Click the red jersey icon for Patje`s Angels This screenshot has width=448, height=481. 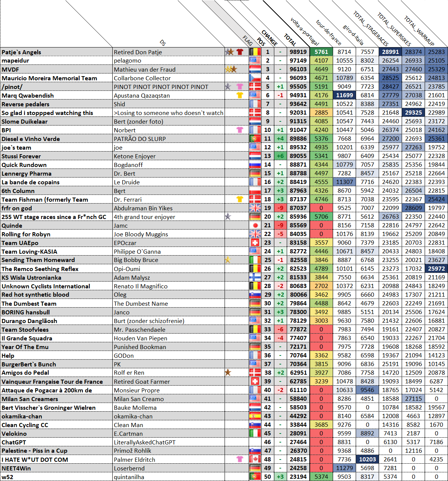(240, 52)
